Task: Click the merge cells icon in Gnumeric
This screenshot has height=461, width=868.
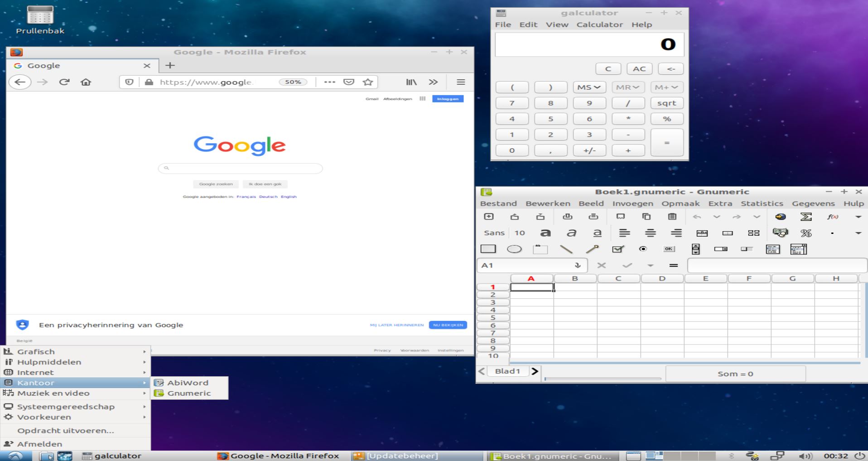Action: [x=728, y=233]
